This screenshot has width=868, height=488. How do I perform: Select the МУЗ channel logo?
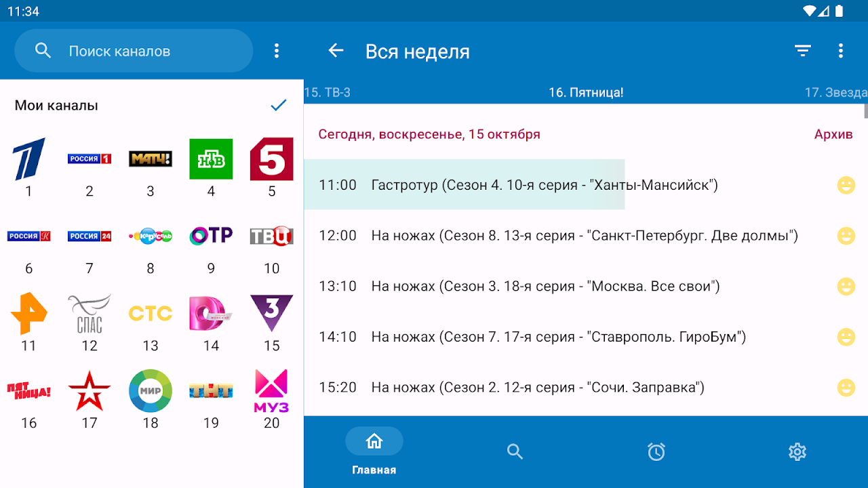click(x=272, y=391)
